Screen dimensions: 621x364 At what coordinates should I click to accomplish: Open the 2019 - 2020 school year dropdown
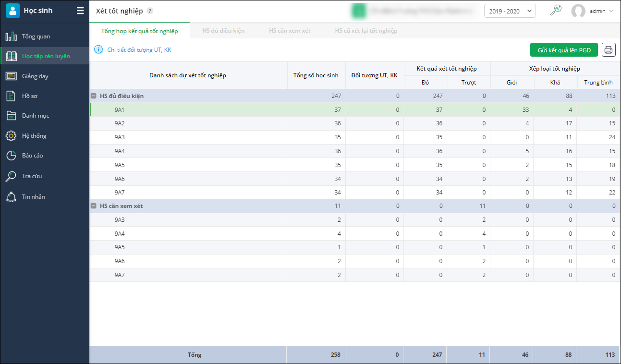510,11
